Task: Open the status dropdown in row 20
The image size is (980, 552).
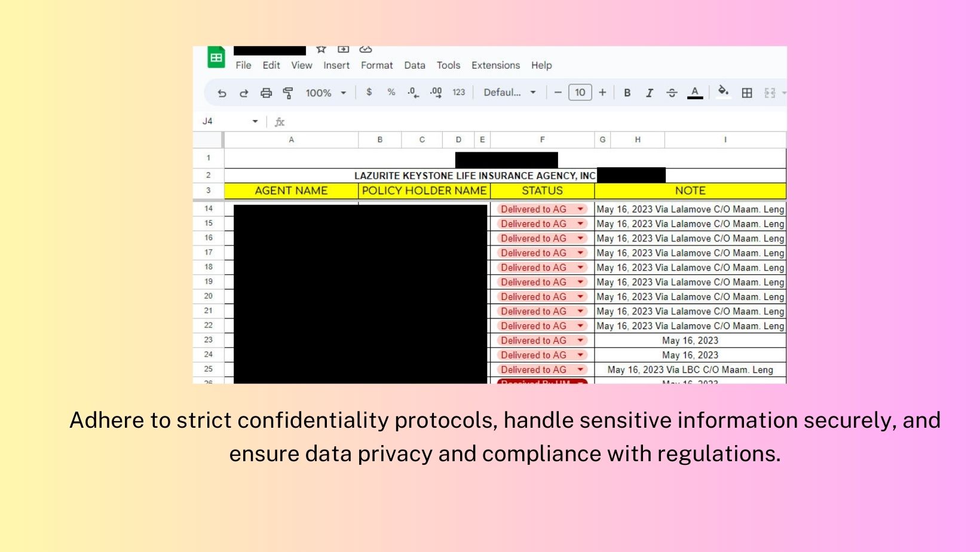Action: [x=580, y=297]
